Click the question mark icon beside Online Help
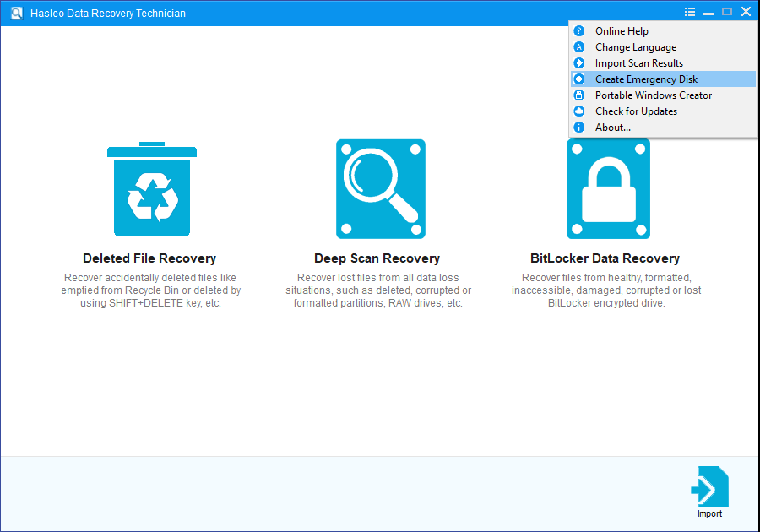Image resolution: width=760 pixels, height=532 pixels. point(579,30)
